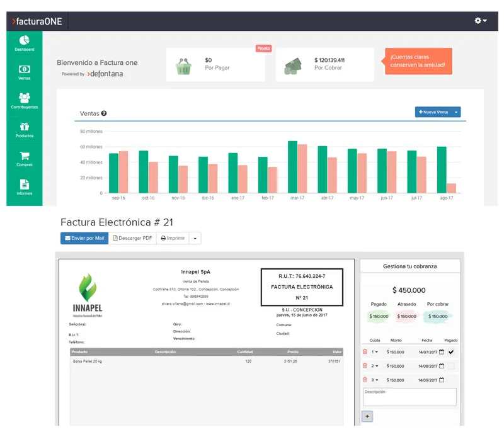Click the 'Factura Electrónica # 21' heading
The width and height of the screenshot is (504, 432).
117,222
